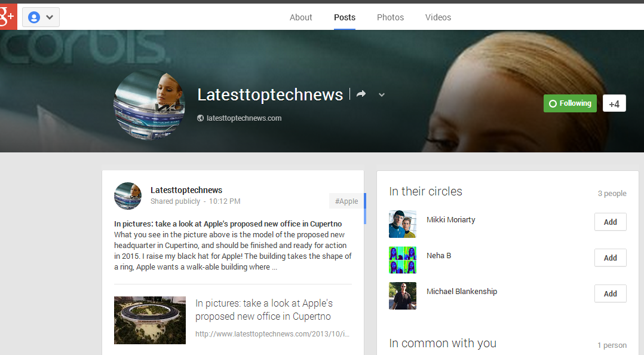Open the 10:12 PM post timestamp

[x=225, y=201]
